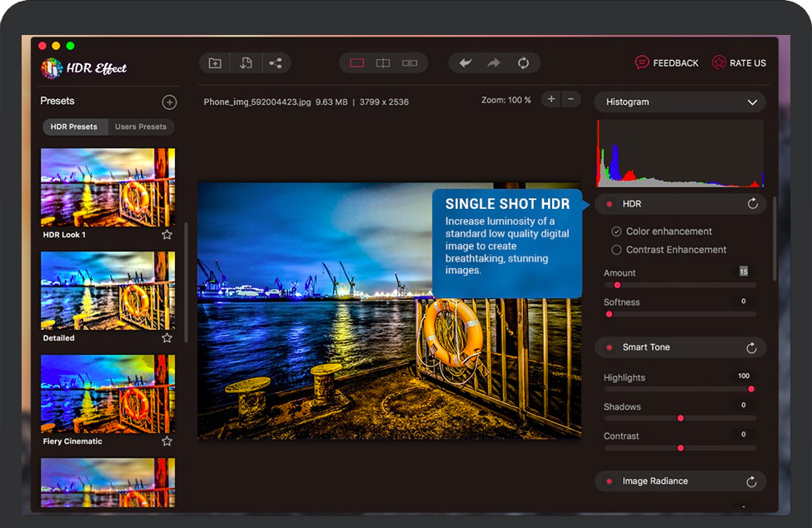Click the export image icon

pyautogui.click(x=246, y=63)
